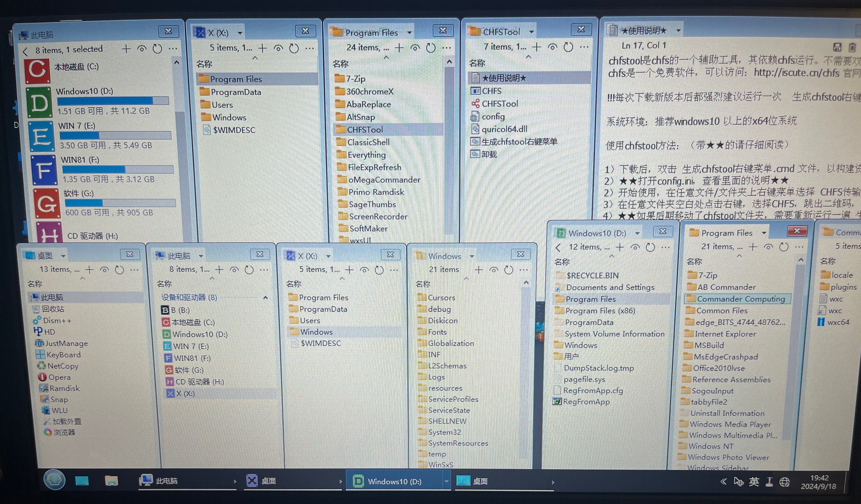Sort by 名称 header in CHFSTool window
Screen dimensions: 861x504
tap(477, 63)
